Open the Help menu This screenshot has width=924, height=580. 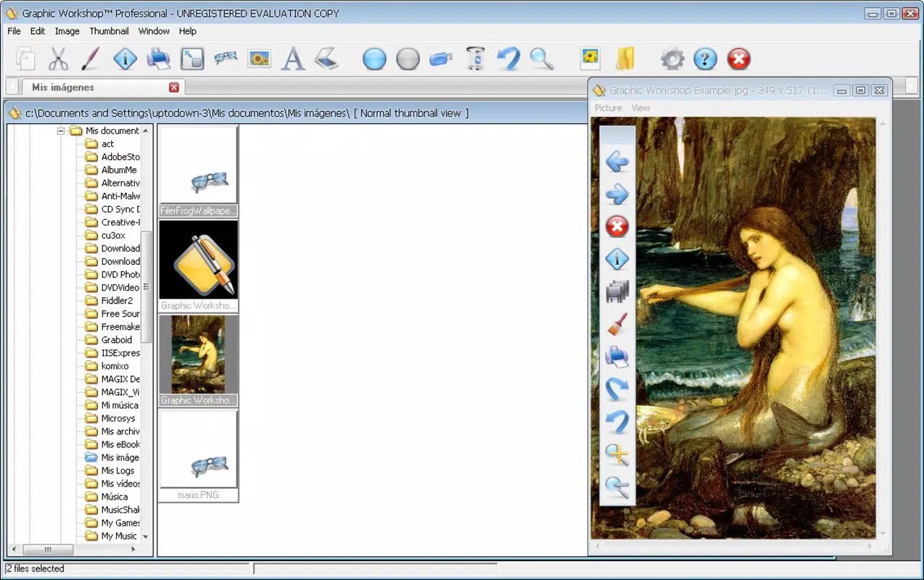(188, 31)
